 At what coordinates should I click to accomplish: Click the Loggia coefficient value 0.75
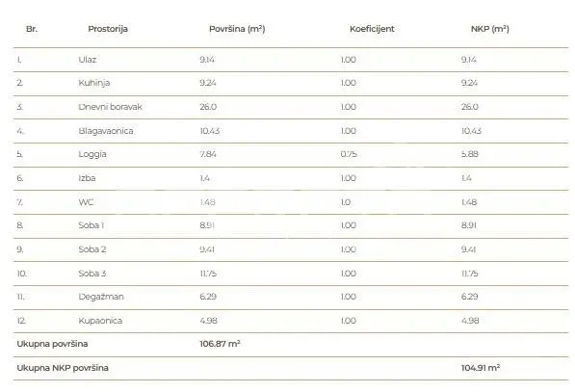(349, 154)
